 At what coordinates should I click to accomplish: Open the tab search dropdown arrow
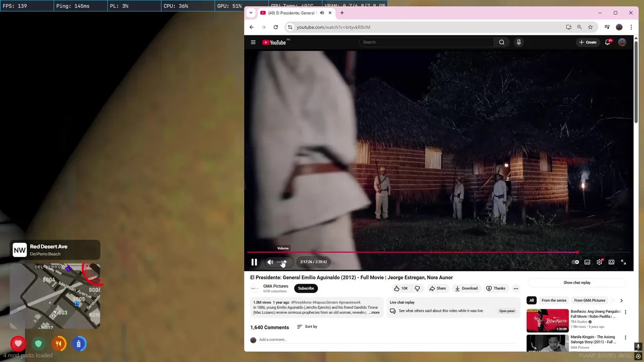[251, 13]
